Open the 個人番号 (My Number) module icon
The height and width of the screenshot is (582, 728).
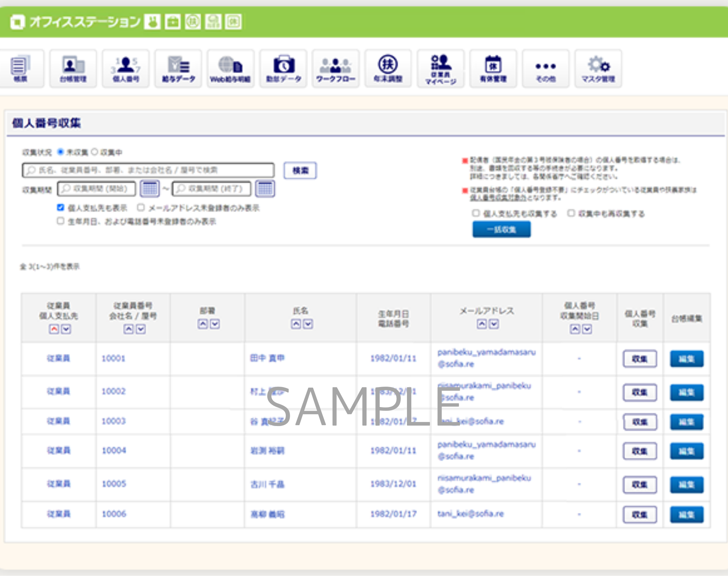[x=126, y=69]
